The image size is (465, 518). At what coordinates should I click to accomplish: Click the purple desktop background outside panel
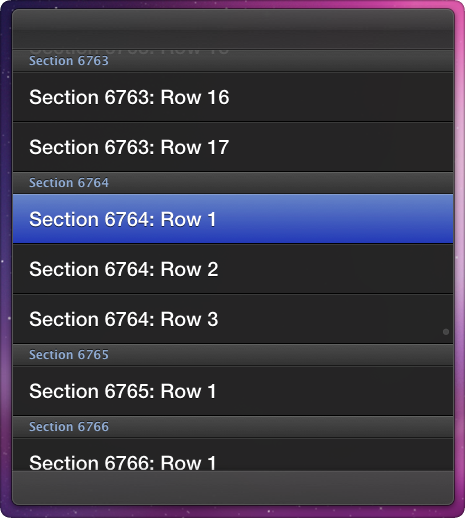coord(5,260)
